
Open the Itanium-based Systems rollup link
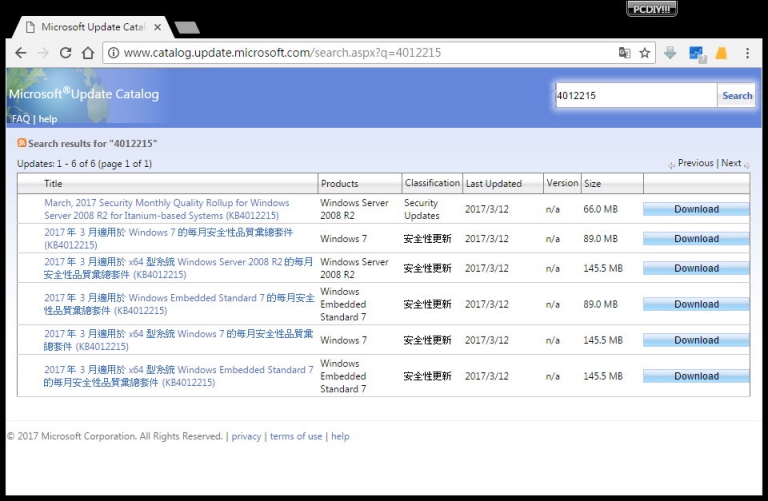pyautogui.click(x=167, y=209)
